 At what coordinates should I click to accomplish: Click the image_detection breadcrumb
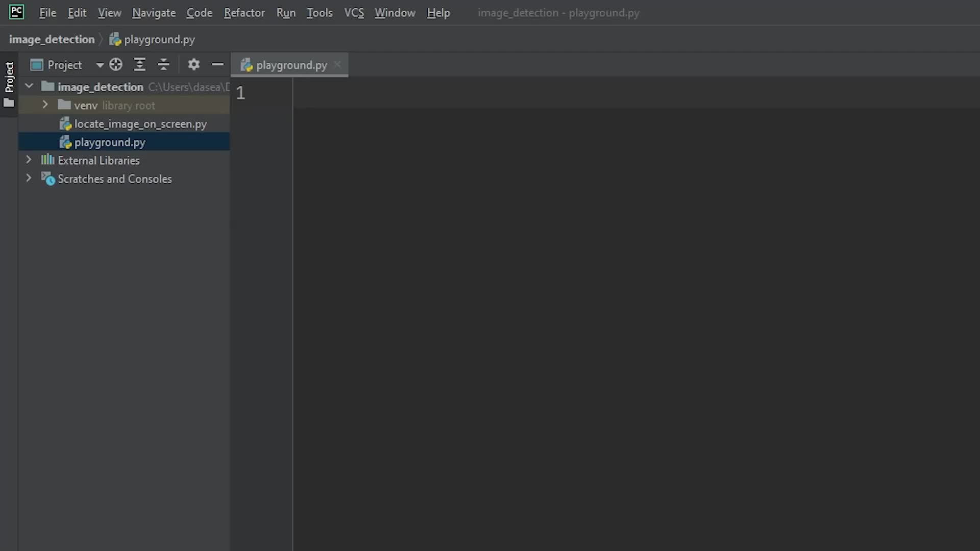pos(52,39)
